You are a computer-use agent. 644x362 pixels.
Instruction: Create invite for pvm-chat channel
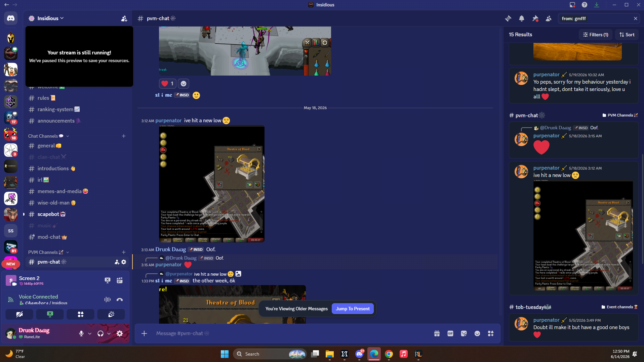coord(117,262)
